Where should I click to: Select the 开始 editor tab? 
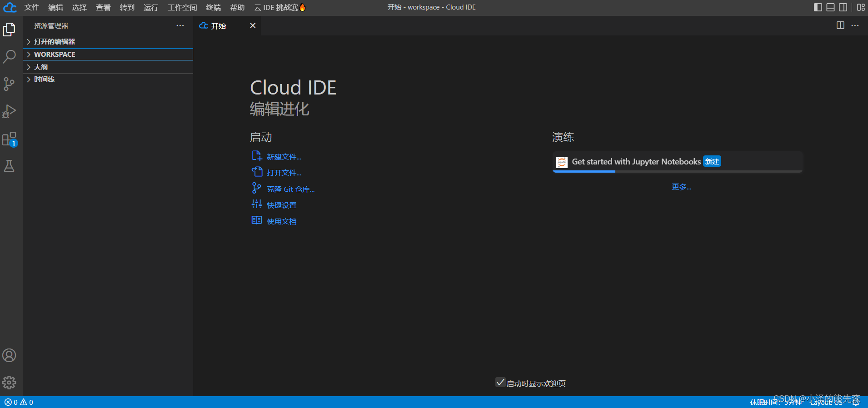[x=228, y=26]
